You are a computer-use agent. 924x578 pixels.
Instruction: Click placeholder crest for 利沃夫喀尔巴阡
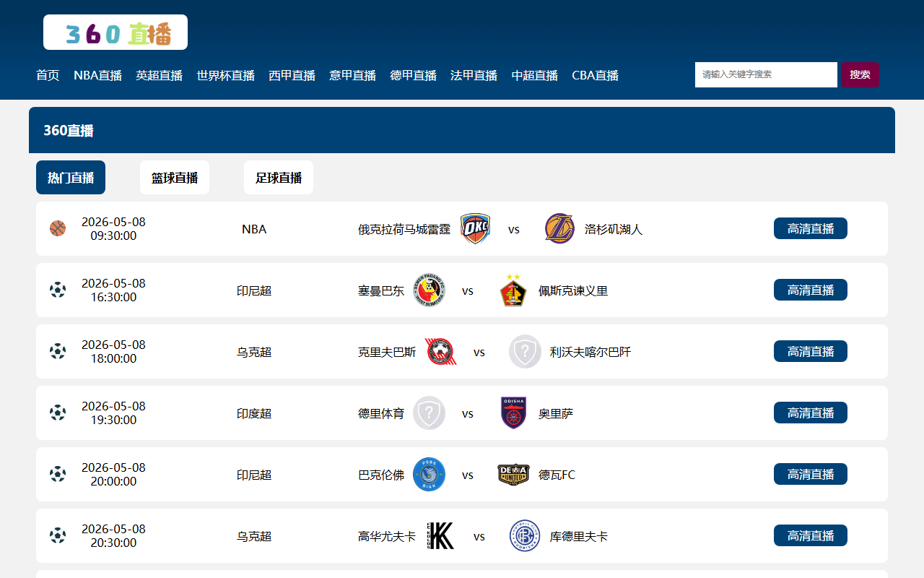click(x=525, y=351)
